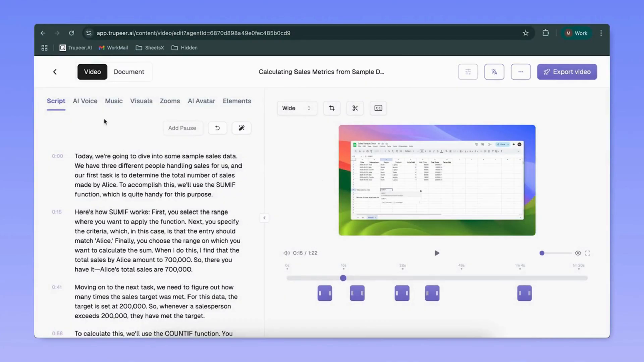Open the more options ellipsis menu
The height and width of the screenshot is (362, 644).
[x=521, y=72]
